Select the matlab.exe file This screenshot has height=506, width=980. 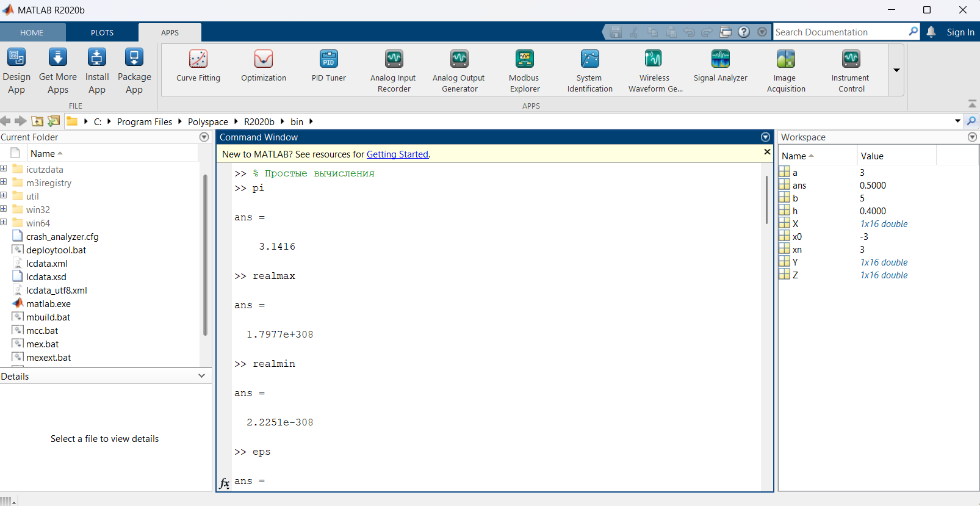pos(48,303)
